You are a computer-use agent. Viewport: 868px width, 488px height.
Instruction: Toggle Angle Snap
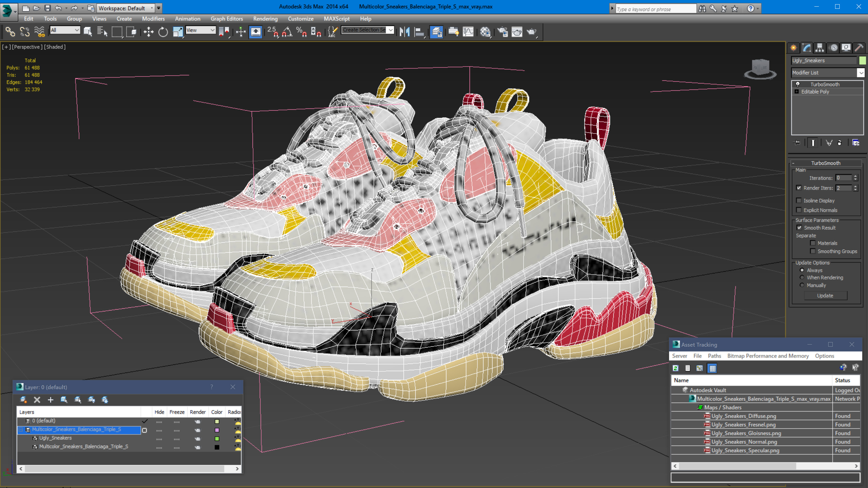[288, 32]
